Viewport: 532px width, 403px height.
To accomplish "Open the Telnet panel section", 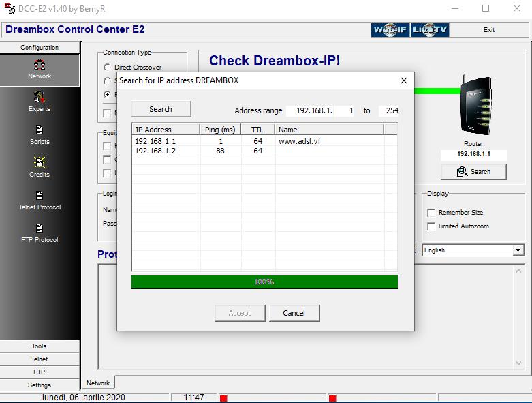I will tap(40, 359).
